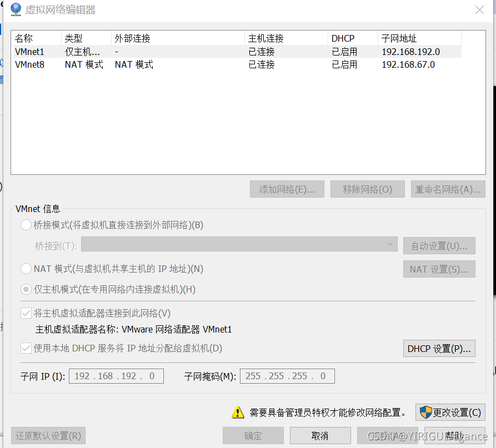
Task: Click the 名称 column header
Action: [x=24, y=38]
